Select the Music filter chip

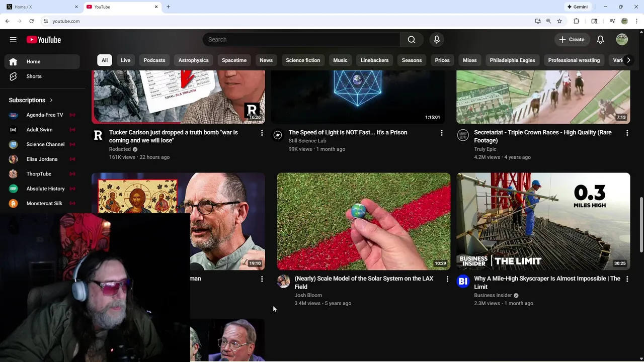click(x=340, y=60)
